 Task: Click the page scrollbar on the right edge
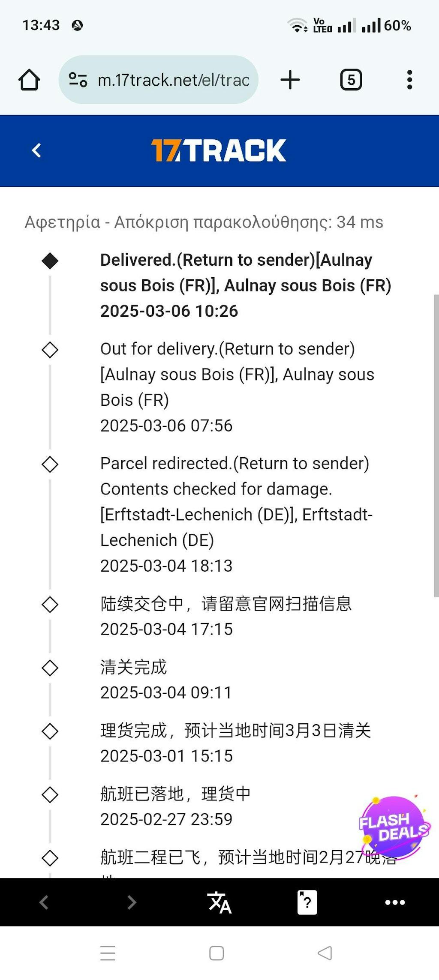tap(436, 446)
